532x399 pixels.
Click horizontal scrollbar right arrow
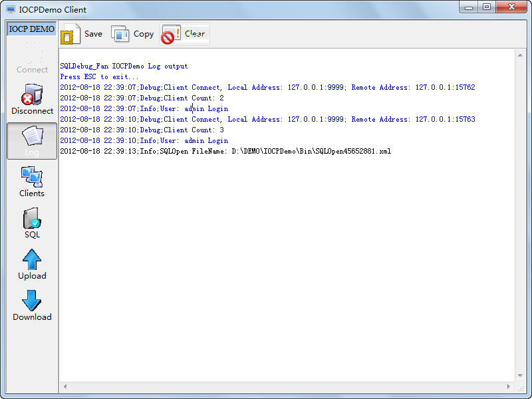[x=508, y=386]
